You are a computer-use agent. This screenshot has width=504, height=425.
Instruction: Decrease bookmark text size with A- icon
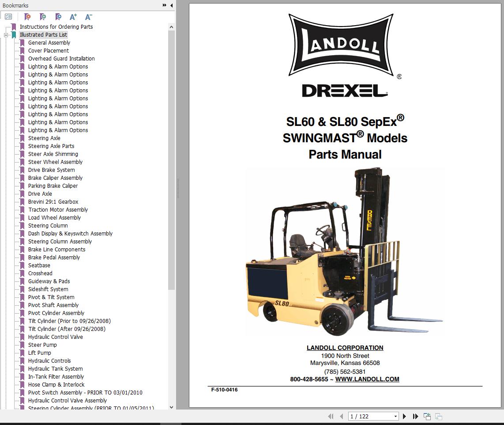click(x=88, y=16)
